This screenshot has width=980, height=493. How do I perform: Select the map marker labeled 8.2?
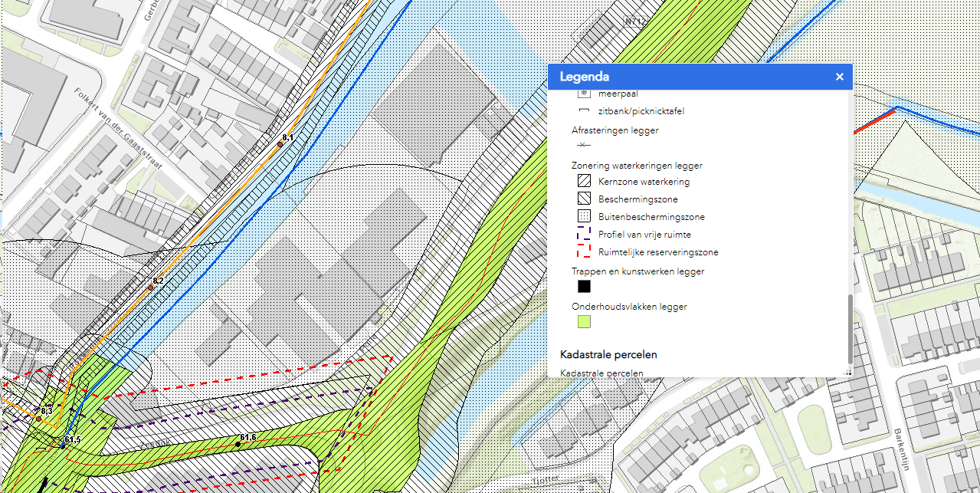(151, 288)
